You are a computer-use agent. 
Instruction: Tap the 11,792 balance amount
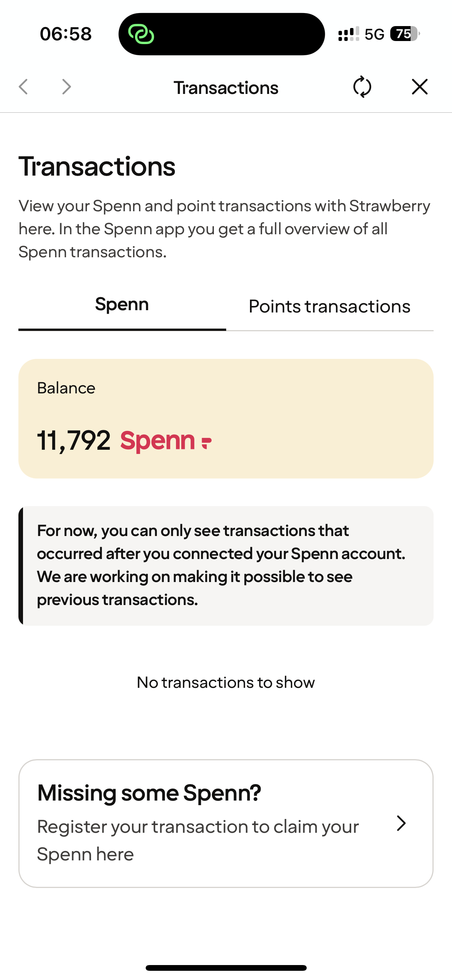[x=74, y=441]
